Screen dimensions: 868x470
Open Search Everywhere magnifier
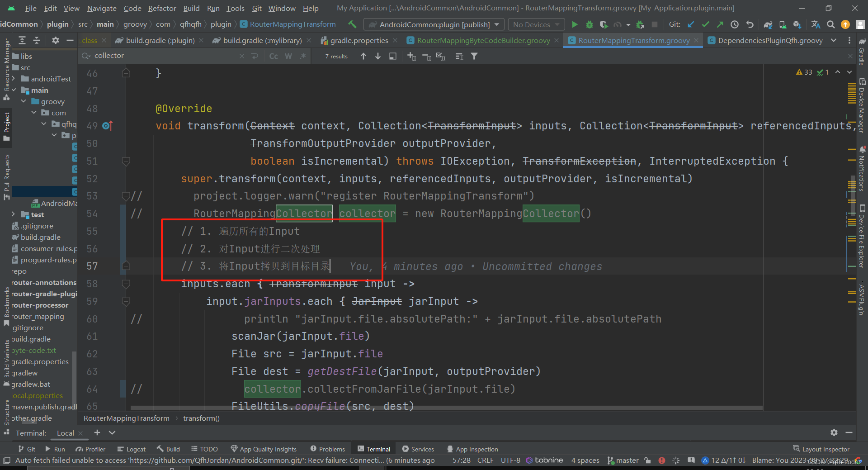pyautogui.click(x=830, y=24)
